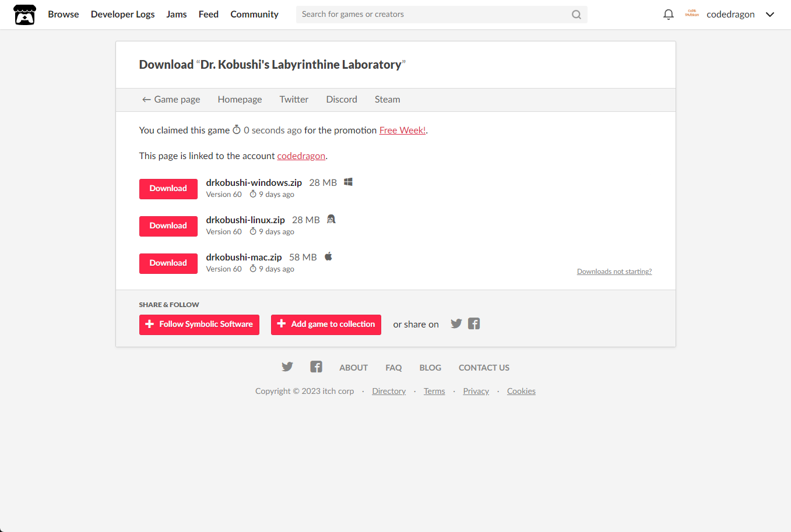This screenshot has height=532, width=791.
Task: Click the timer icon in windows.zip row
Action: tap(253, 194)
